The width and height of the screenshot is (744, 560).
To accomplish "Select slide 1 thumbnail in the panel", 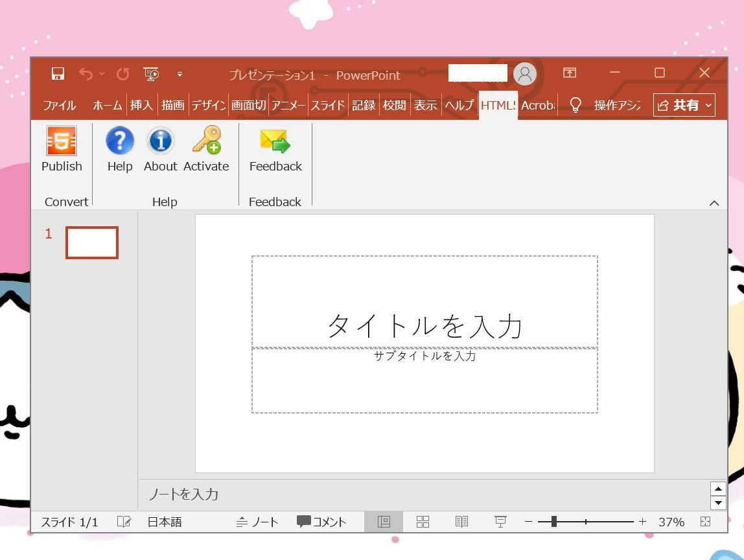I will pos(91,242).
